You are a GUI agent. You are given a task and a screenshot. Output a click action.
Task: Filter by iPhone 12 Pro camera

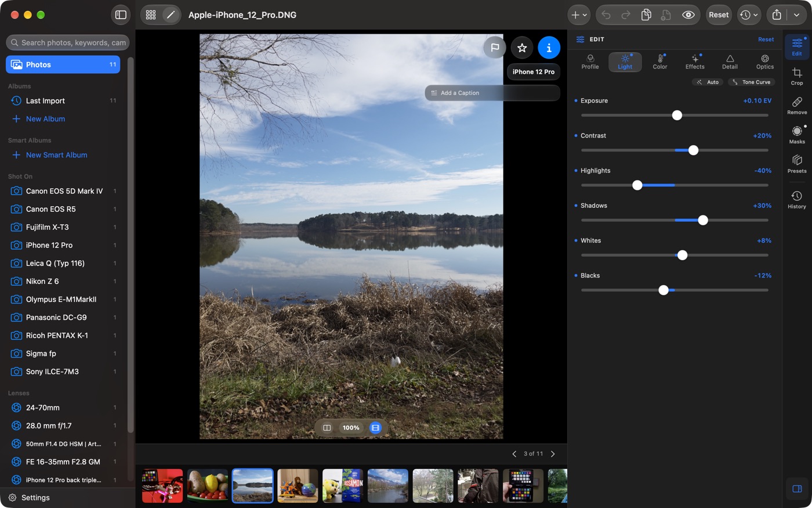point(63,245)
